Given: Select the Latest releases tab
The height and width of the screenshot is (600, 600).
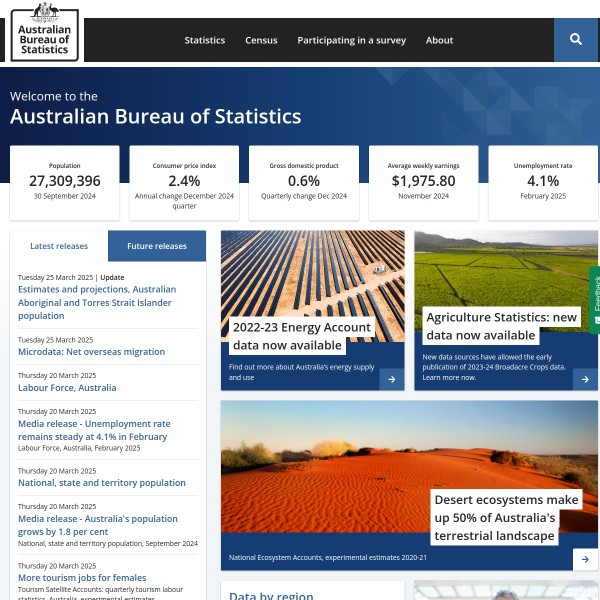Looking at the screenshot, I should 59,246.
